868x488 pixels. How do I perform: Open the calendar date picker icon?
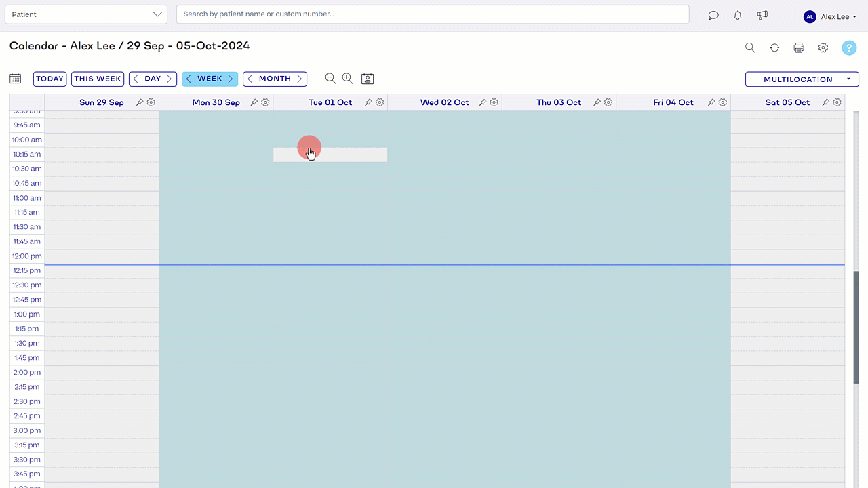pyautogui.click(x=16, y=79)
